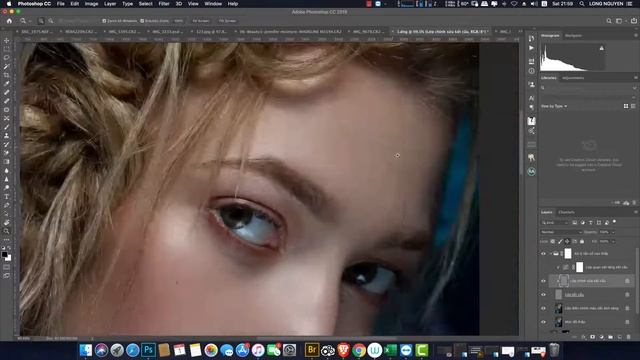Create new adjustment layer icon
Screen dimensions: 640x360
tap(601, 337)
